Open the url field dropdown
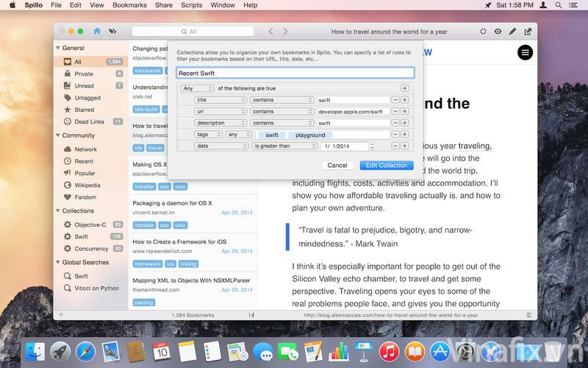The image size is (588, 368). (x=220, y=112)
